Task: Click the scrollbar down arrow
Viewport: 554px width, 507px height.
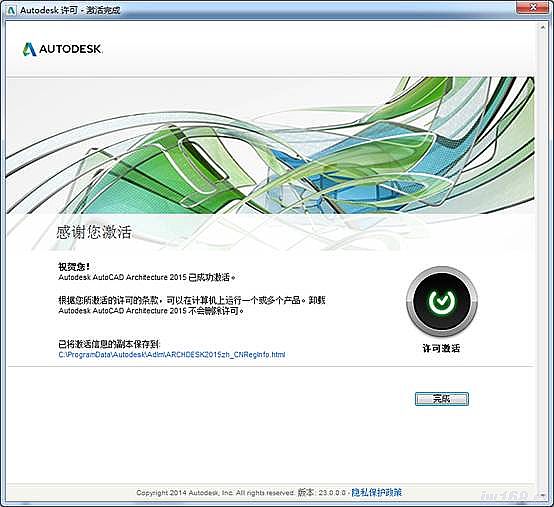Action: click(x=542, y=496)
